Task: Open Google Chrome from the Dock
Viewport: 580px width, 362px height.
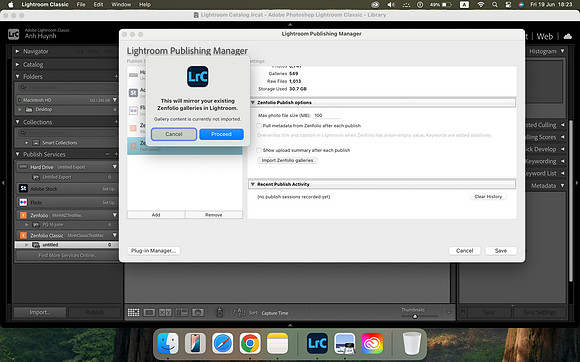Action: coord(250,344)
